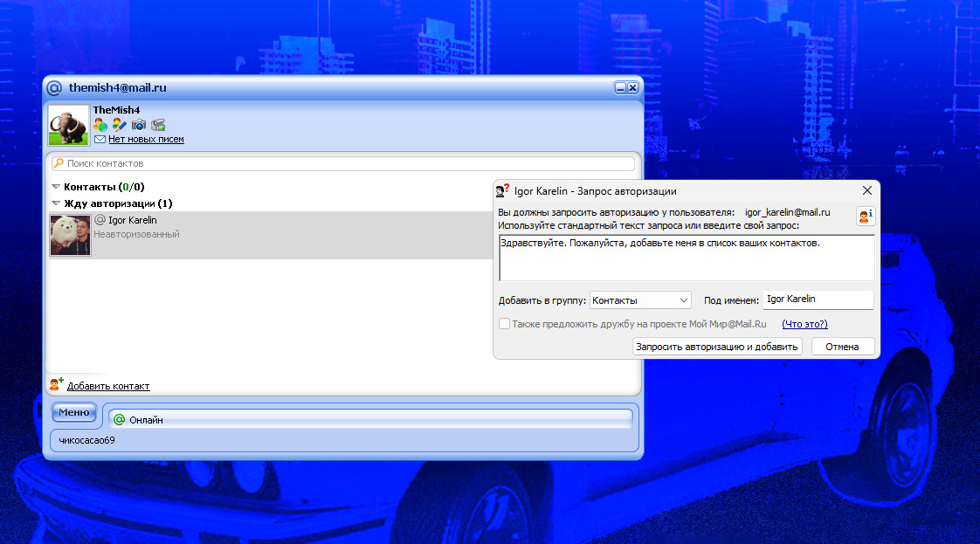Open the video camcorder icon in profile header

pyautogui.click(x=158, y=125)
